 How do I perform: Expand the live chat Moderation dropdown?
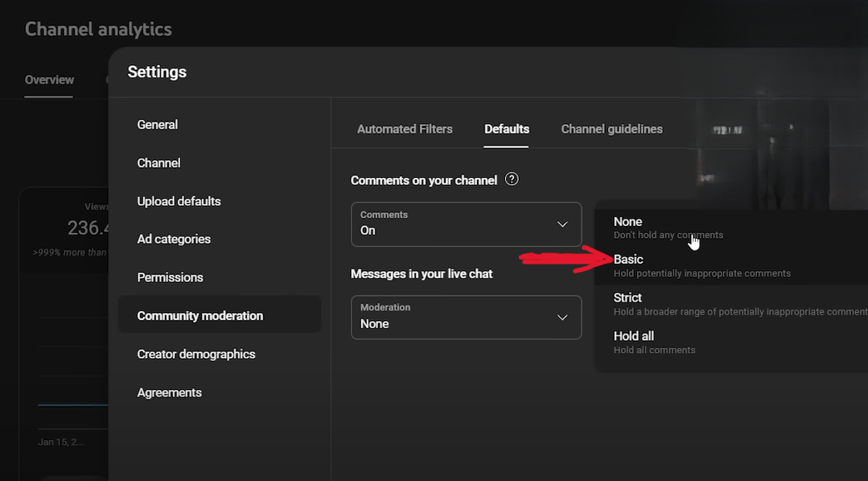coord(465,317)
